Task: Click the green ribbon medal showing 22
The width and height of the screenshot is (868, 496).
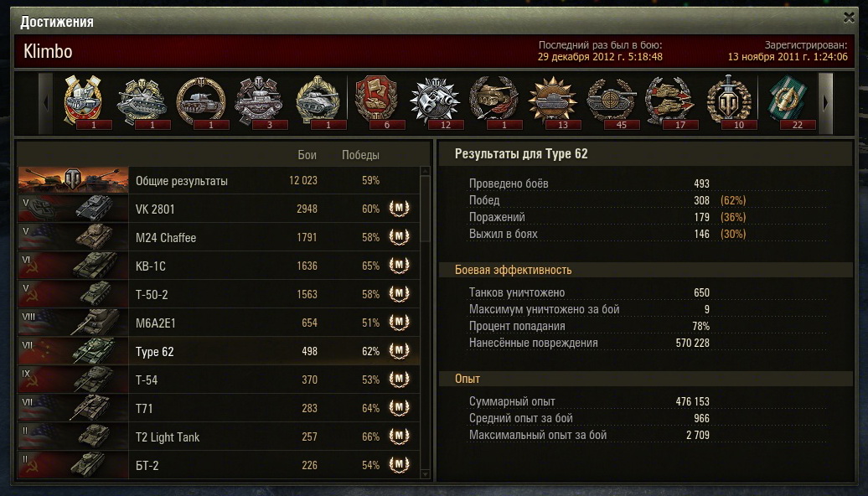Action: pos(788,103)
